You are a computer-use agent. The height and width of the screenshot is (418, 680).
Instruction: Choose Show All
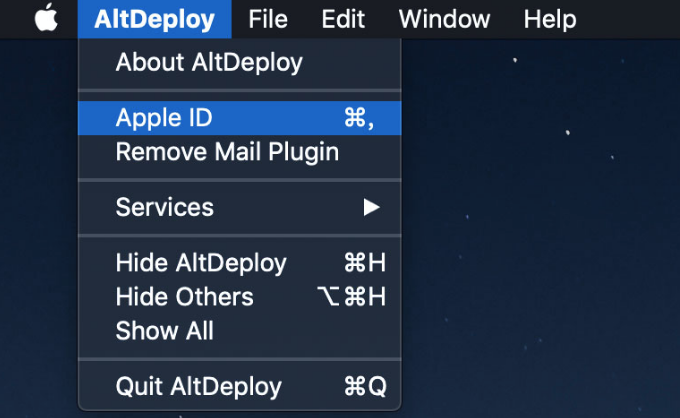tap(240, 330)
